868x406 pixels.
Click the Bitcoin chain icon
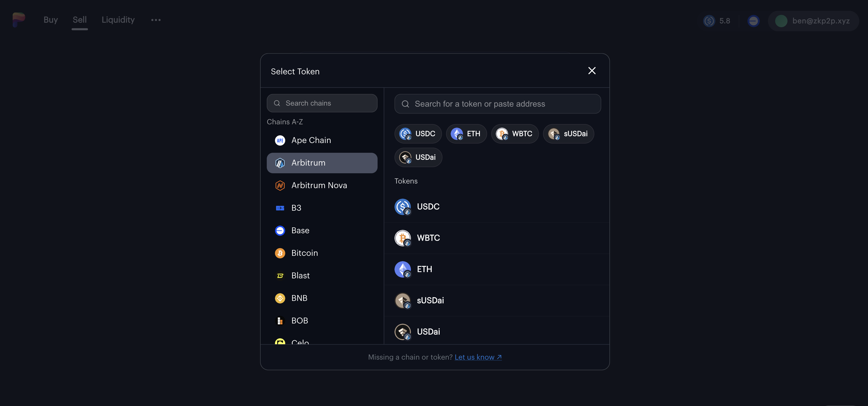[x=280, y=253]
